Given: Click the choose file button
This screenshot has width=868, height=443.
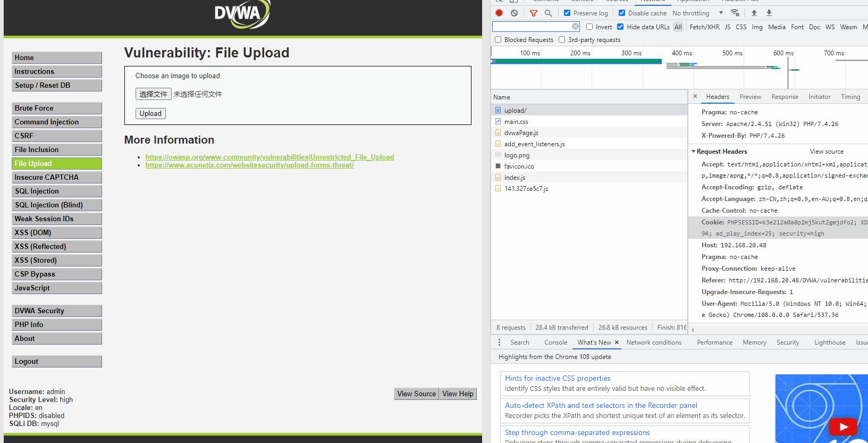Looking at the screenshot, I should [153, 94].
